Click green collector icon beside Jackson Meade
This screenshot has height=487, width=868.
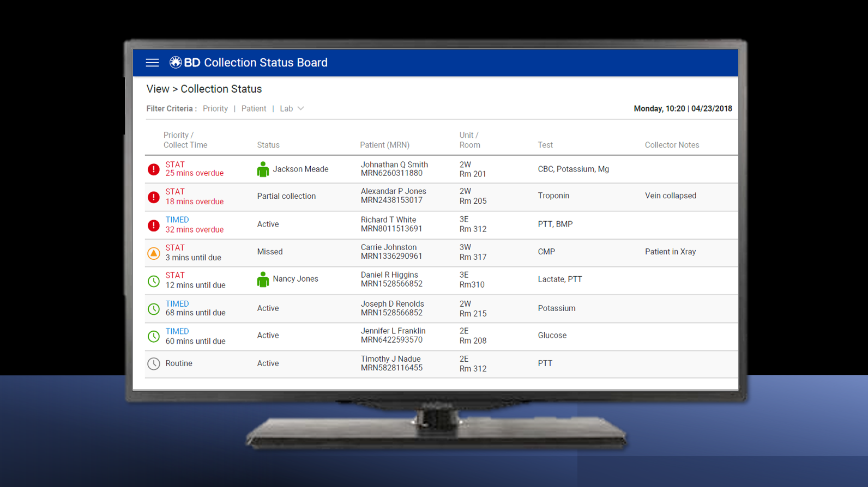pyautogui.click(x=263, y=169)
